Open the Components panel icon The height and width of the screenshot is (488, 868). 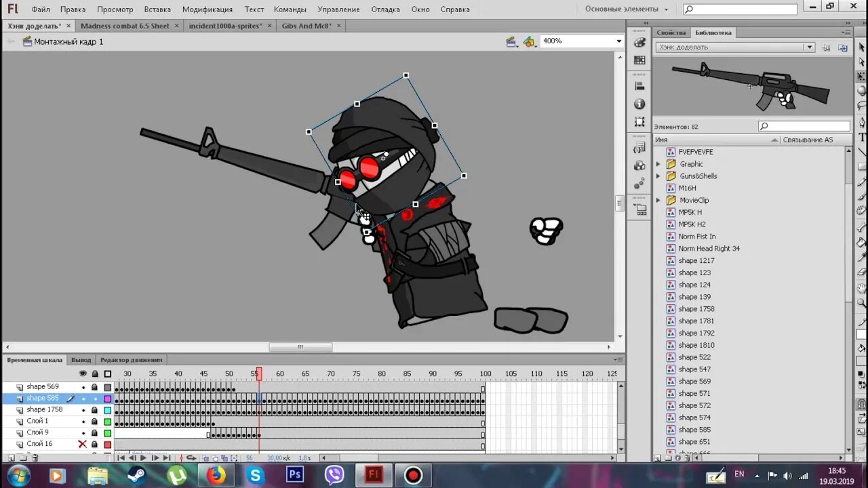639,165
